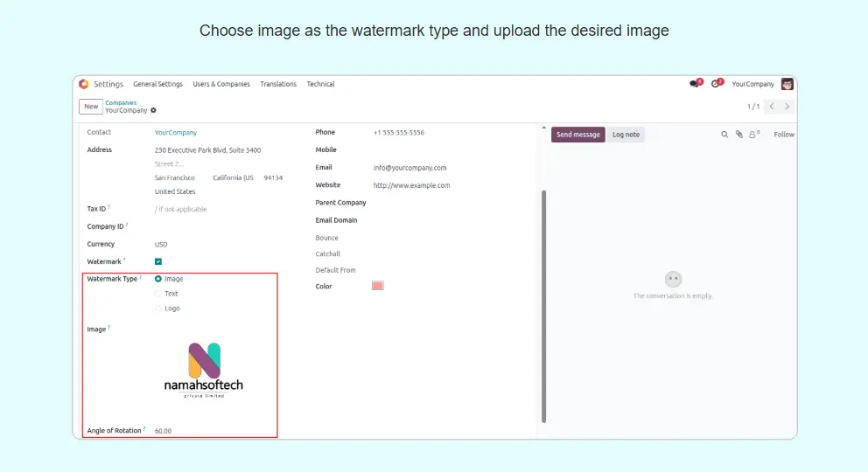Uncheck the Watermark checkbox
Image resolution: width=868 pixels, height=472 pixels.
(158, 261)
